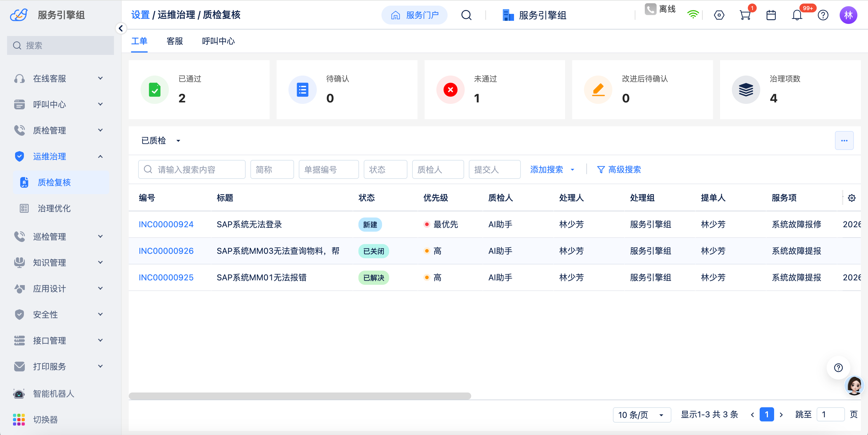This screenshot has width=868, height=435.
Task: Open the 10 条/页 page size dropdown
Action: click(642, 414)
